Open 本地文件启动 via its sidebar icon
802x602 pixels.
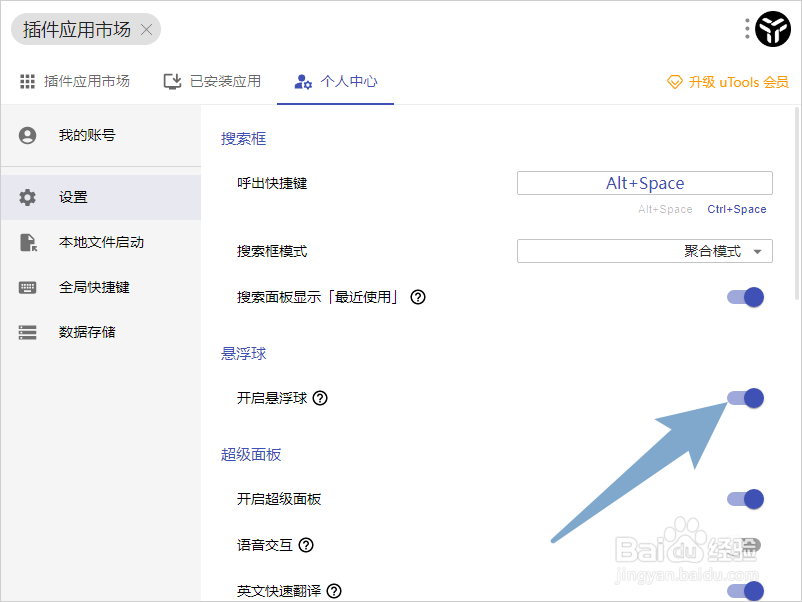point(27,242)
